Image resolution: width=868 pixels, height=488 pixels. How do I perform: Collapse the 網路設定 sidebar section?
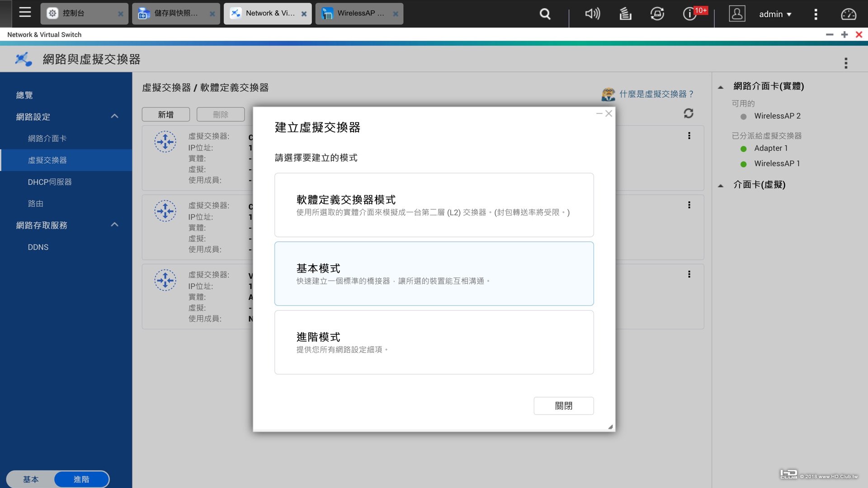[x=114, y=117]
